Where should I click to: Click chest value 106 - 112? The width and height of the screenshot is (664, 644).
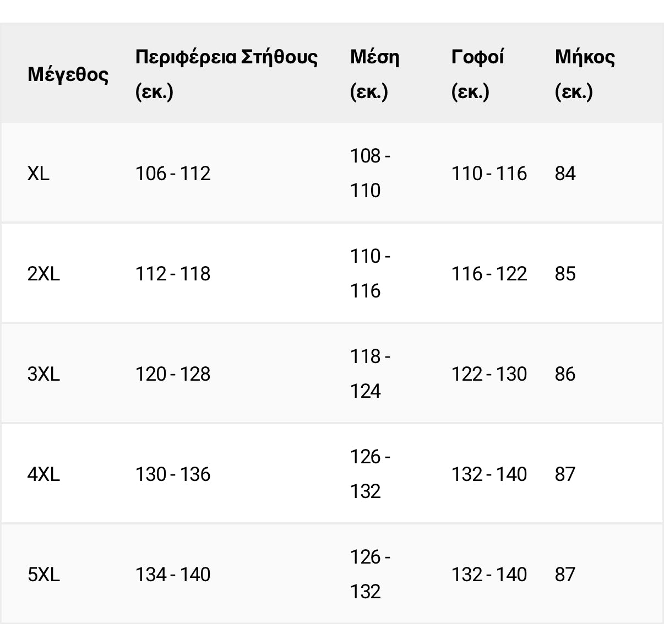pos(173,174)
